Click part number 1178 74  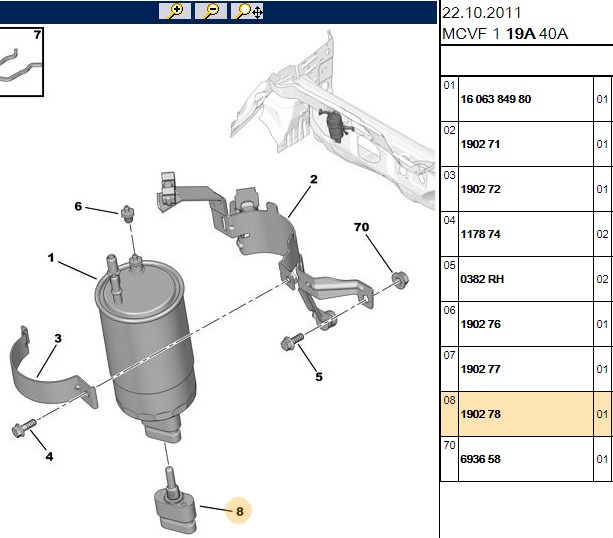pos(480,234)
